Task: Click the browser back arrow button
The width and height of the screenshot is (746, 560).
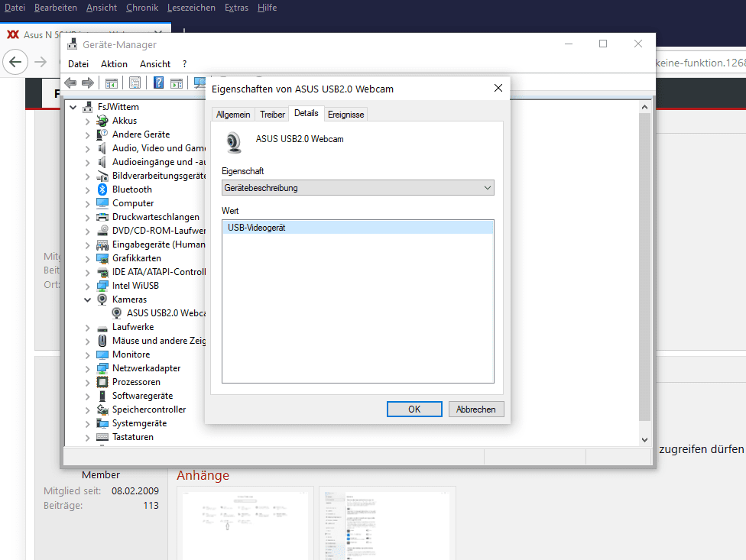Action: click(15, 62)
